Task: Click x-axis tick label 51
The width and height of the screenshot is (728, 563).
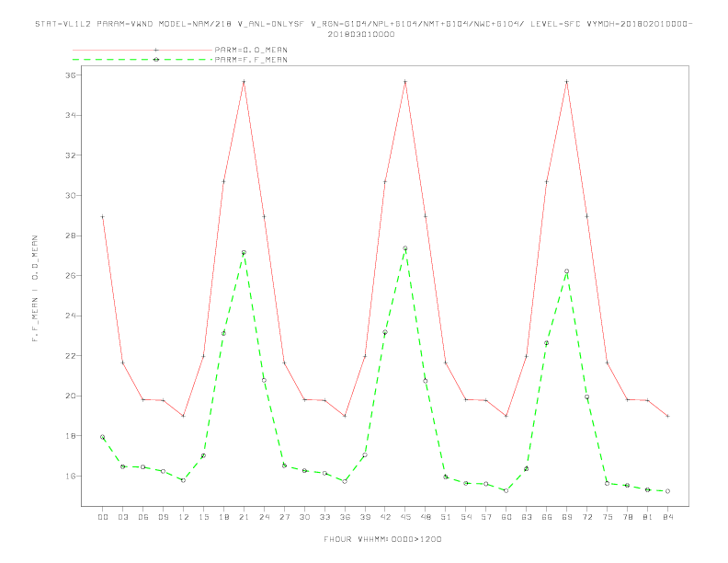Action: [446, 517]
